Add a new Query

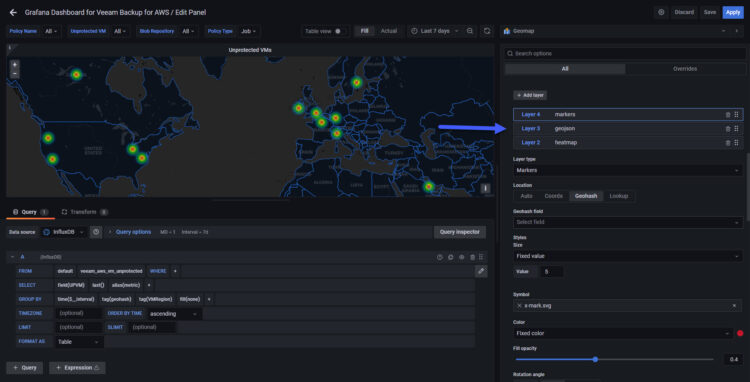25,368
